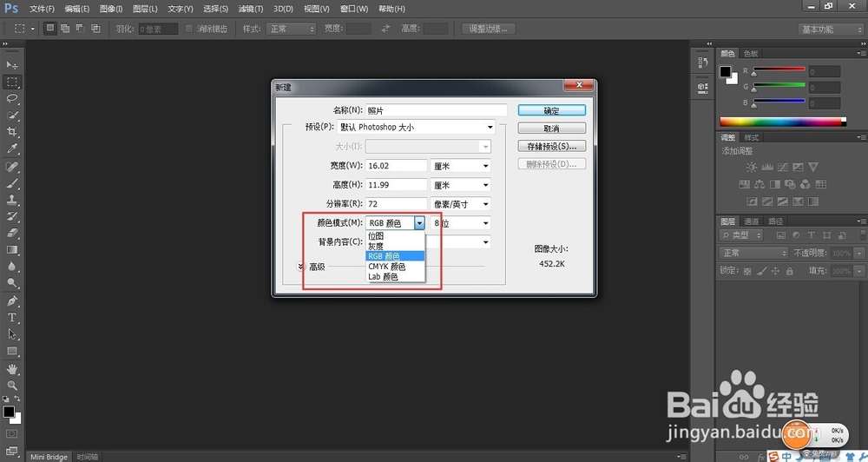Select the Dodge tool
868x462 pixels.
[x=11, y=282]
